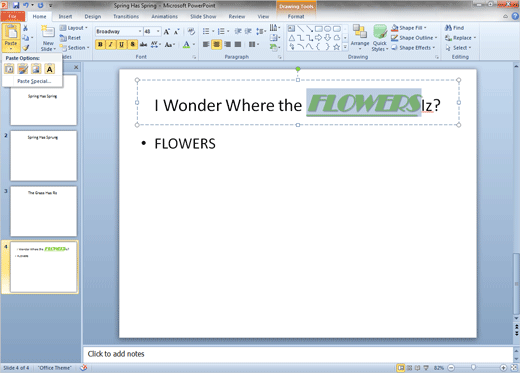This screenshot has width=520, height=373.
Task: Start Slide Show view from status bar
Action: [426, 368]
